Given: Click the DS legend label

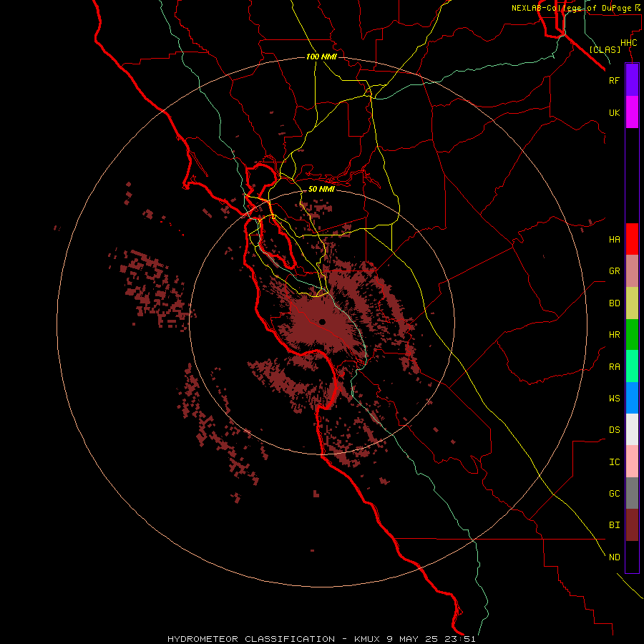Looking at the screenshot, I should (614, 430).
